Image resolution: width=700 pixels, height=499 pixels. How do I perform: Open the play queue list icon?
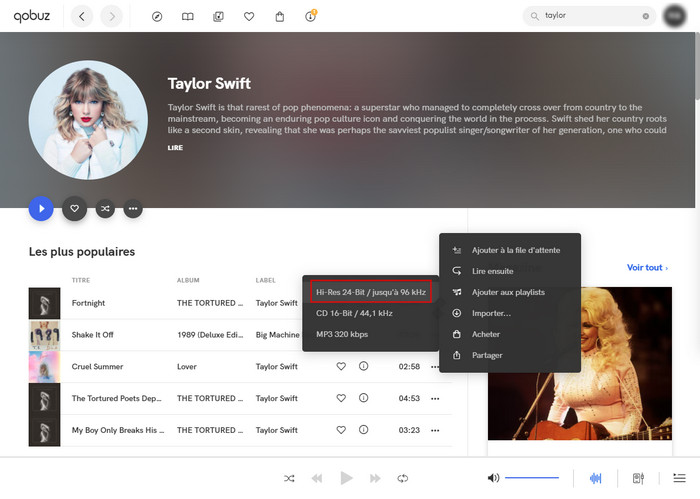[679, 478]
